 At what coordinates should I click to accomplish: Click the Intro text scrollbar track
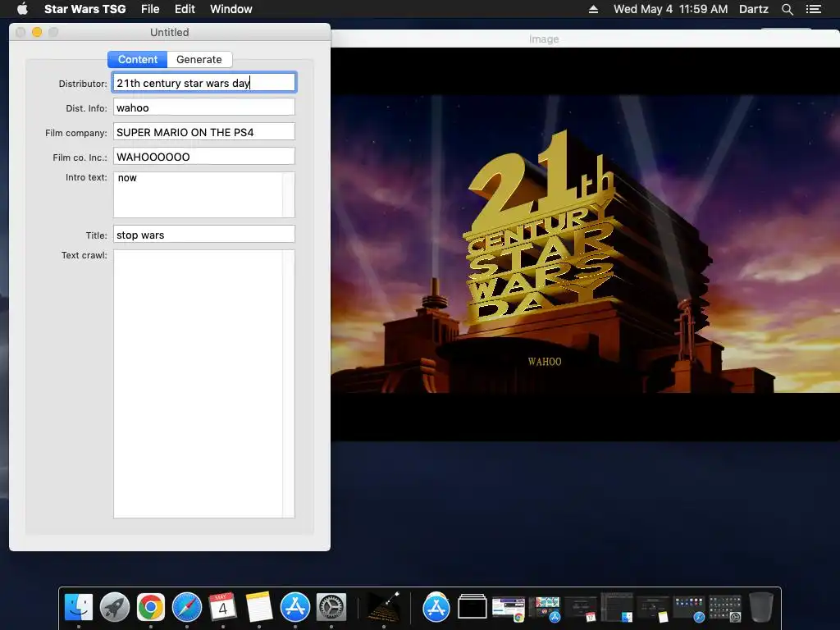(x=289, y=194)
